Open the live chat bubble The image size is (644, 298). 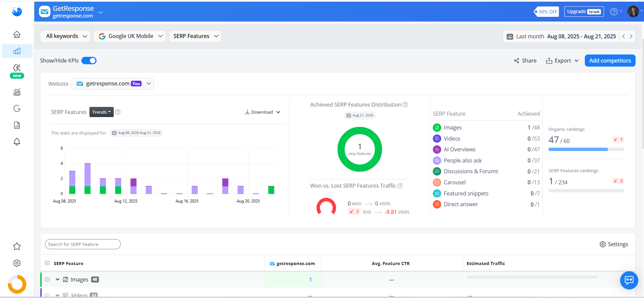click(629, 280)
